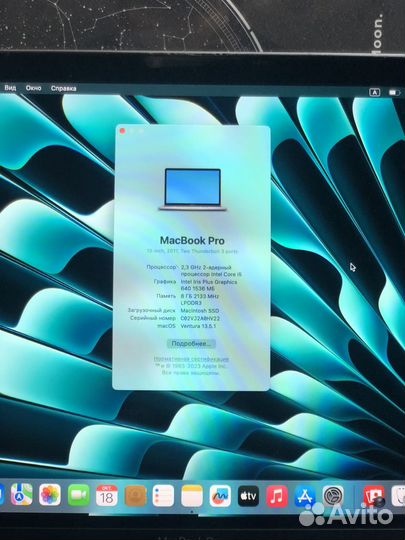Open Maps from the Dock
The height and width of the screenshot is (540, 405).
click(22, 494)
